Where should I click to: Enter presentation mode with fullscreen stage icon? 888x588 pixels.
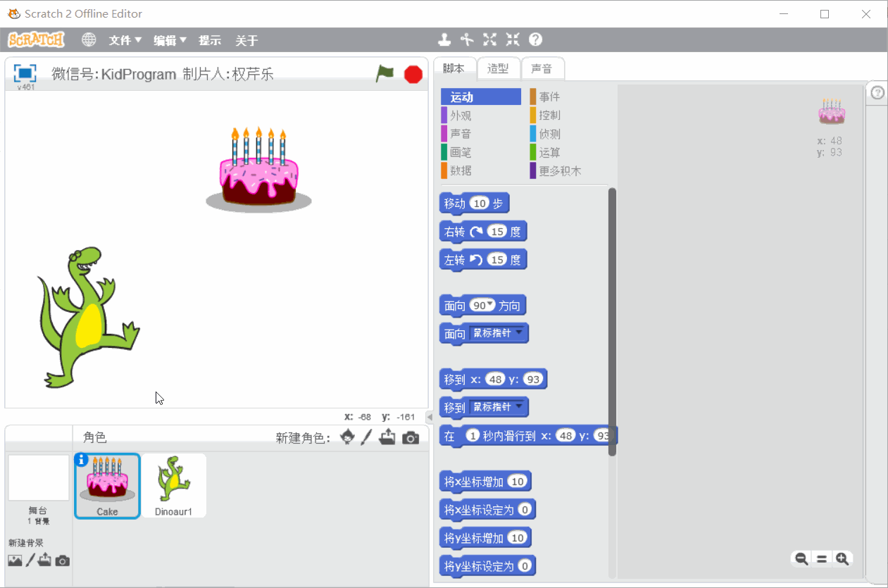click(25, 73)
